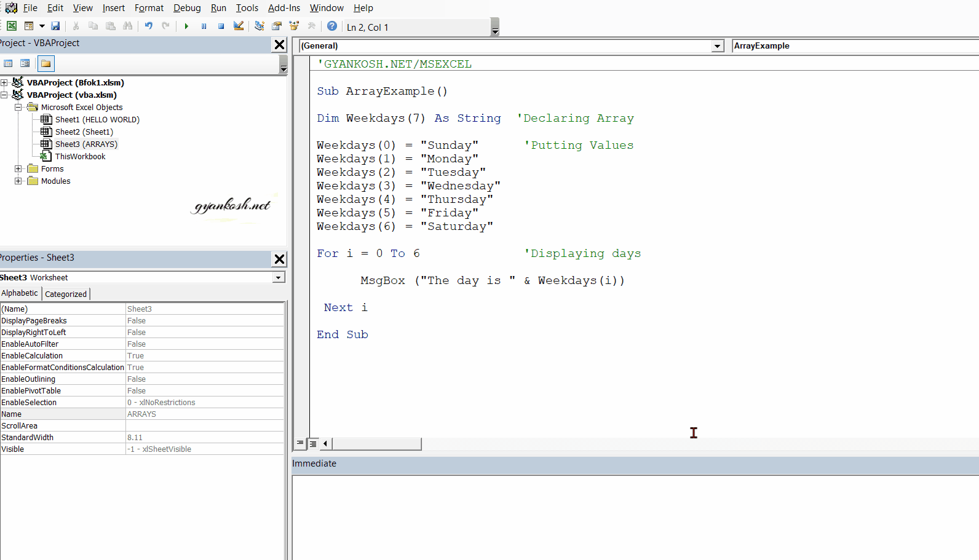Switch to the Categorized properties tab
Image resolution: width=979 pixels, height=560 pixels.
[x=66, y=294]
